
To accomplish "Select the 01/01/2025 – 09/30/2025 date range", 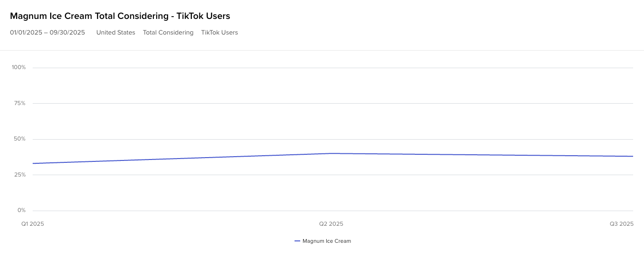I will click(x=47, y=33).
